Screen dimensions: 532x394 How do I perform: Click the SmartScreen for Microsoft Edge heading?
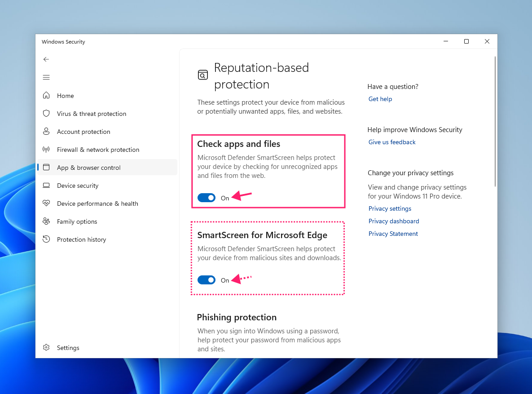pos(262,235)
